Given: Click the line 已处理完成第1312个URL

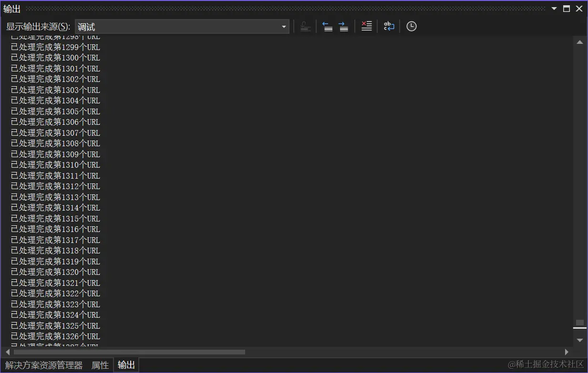Looking at the screenshot, I should tap(55, 186).
